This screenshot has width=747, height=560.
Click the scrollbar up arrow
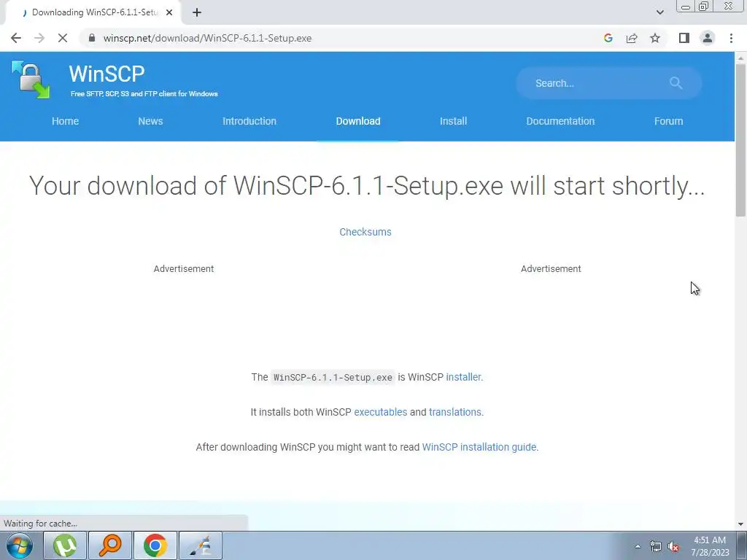[x=740, y=57]
